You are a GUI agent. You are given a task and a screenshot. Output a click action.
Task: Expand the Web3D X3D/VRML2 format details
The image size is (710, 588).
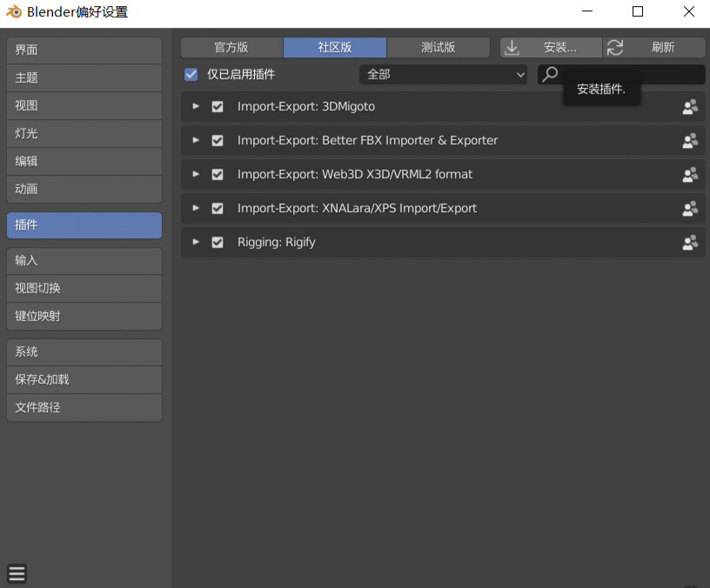tap(196, 174)
